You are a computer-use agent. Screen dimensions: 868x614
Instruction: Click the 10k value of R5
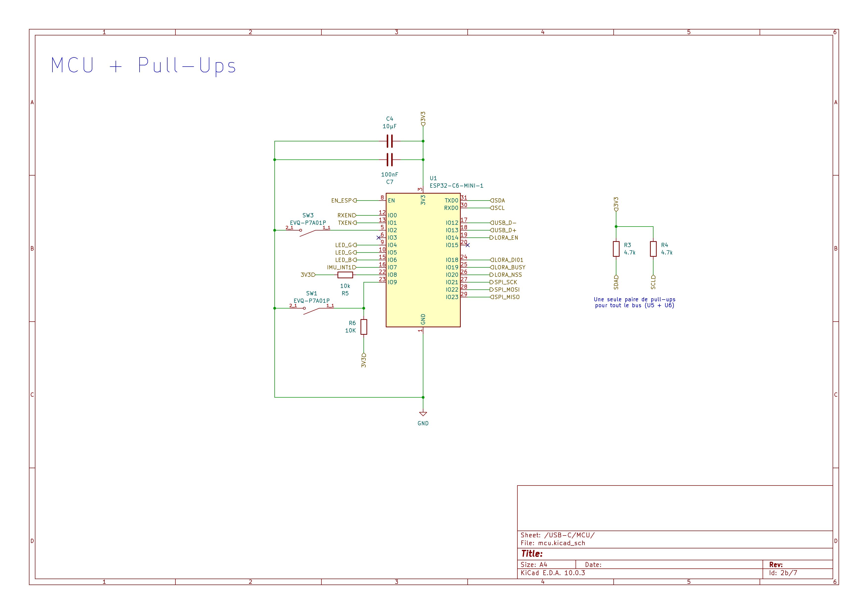[345, 286]
